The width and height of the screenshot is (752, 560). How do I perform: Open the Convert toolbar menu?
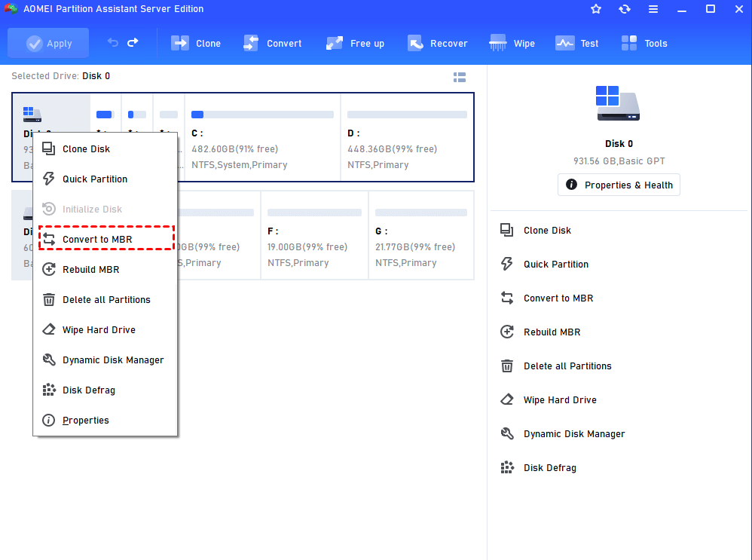coord(273,43)
